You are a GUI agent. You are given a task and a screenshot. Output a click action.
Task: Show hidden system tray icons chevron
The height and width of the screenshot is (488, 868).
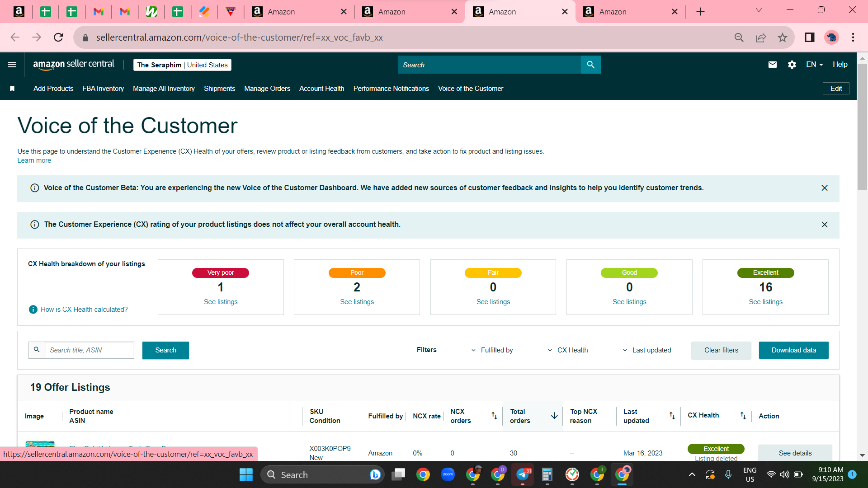tap(692, 474)
